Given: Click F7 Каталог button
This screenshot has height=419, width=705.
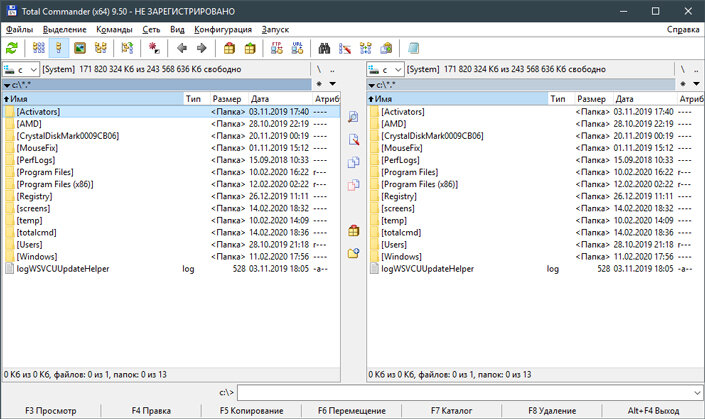Looking at the screenshot, I should (x=451, y=410).
